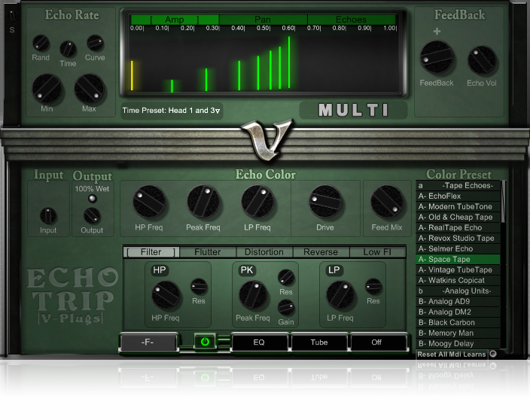
Task: Select the B- Moogy Delay preset
Action: point(458,344)
